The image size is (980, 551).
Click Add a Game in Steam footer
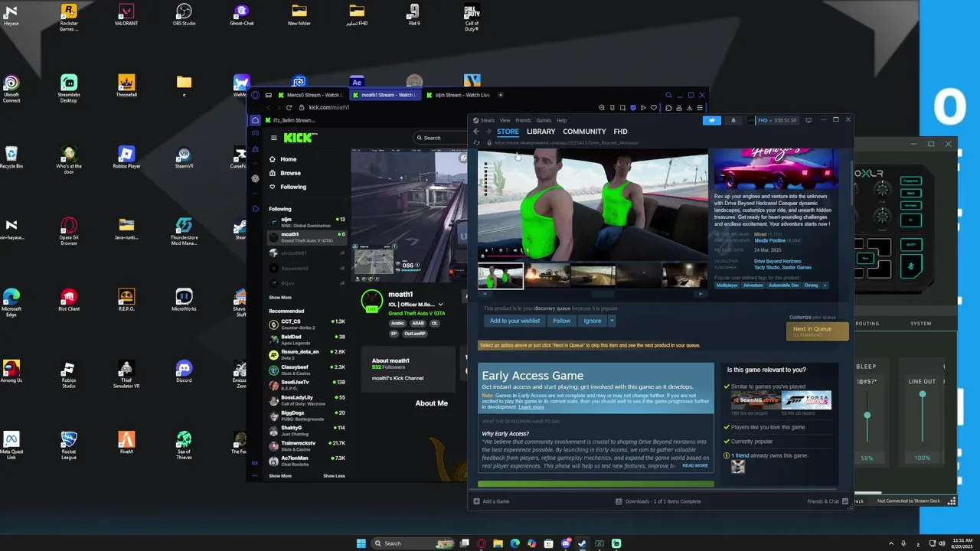point(491,501)
